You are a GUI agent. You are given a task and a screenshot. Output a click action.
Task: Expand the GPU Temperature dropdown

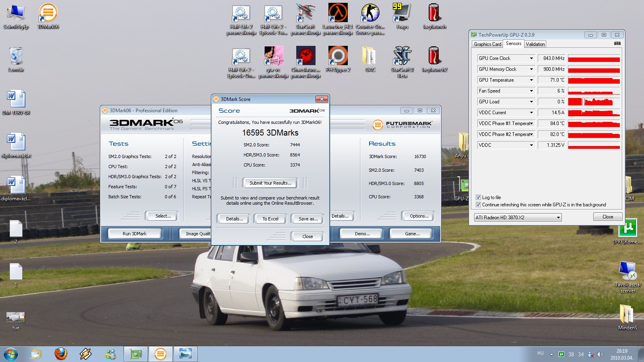coord(531,80)
